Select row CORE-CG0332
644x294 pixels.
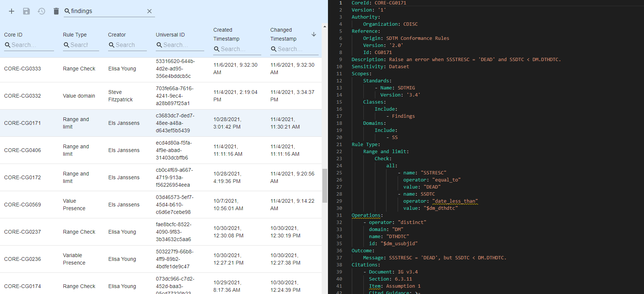tap(161, 96)
